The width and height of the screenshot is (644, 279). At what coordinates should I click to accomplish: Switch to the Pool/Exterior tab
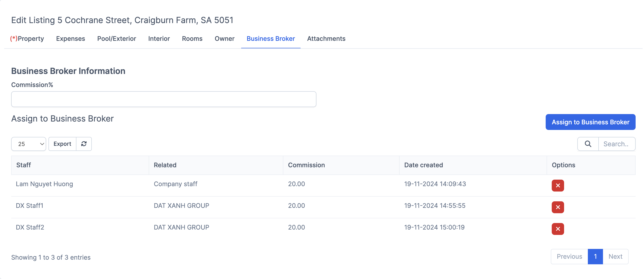pos(116,38)
